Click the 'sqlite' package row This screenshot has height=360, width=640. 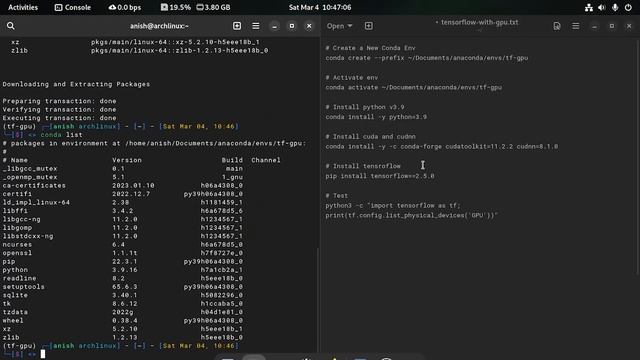tap(122, 295)
